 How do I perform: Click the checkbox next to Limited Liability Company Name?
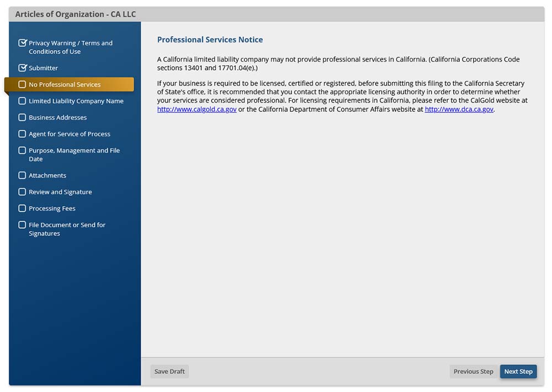click(x=22, y=101)
